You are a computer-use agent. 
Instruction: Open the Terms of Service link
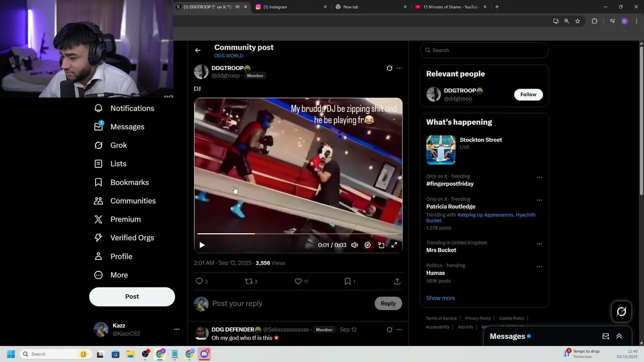[x=441, y=318]
